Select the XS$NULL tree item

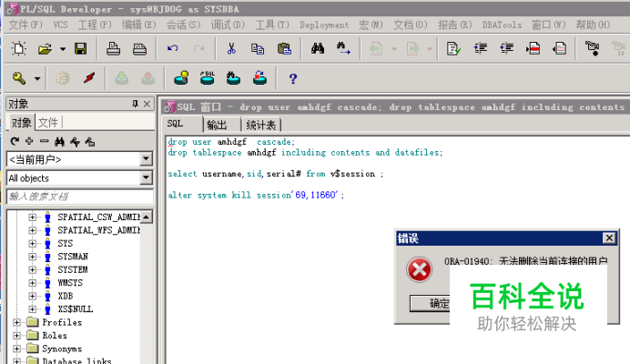[76, 309]
